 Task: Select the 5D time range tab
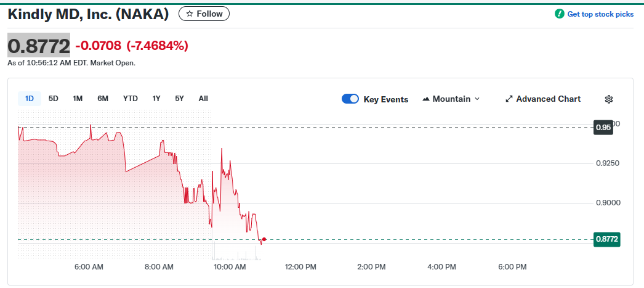(x=54, y=99)
